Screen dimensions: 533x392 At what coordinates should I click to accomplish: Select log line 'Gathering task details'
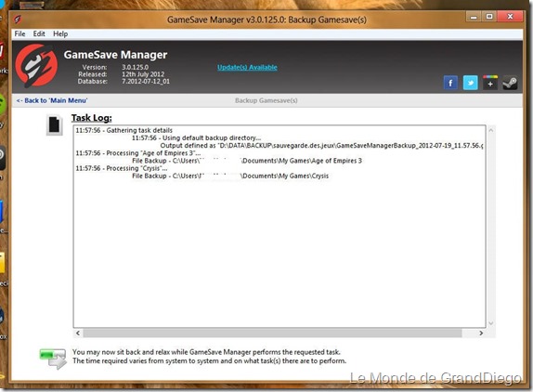124,130
